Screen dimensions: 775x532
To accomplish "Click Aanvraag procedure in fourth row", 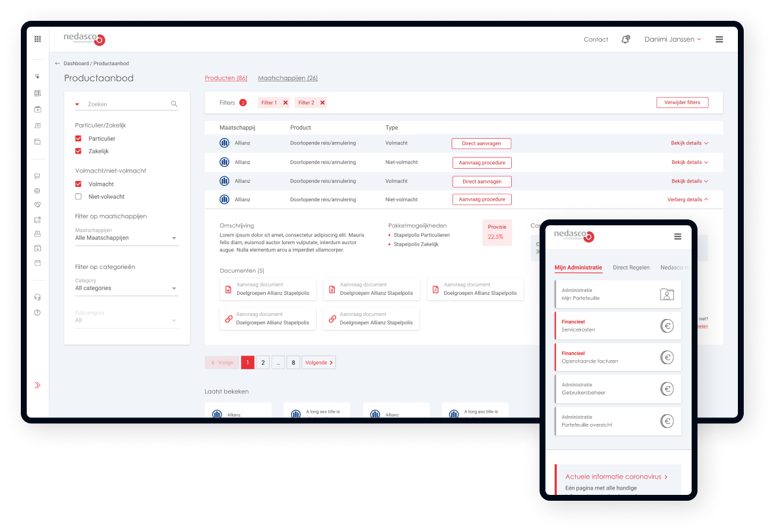I will 482,199.
